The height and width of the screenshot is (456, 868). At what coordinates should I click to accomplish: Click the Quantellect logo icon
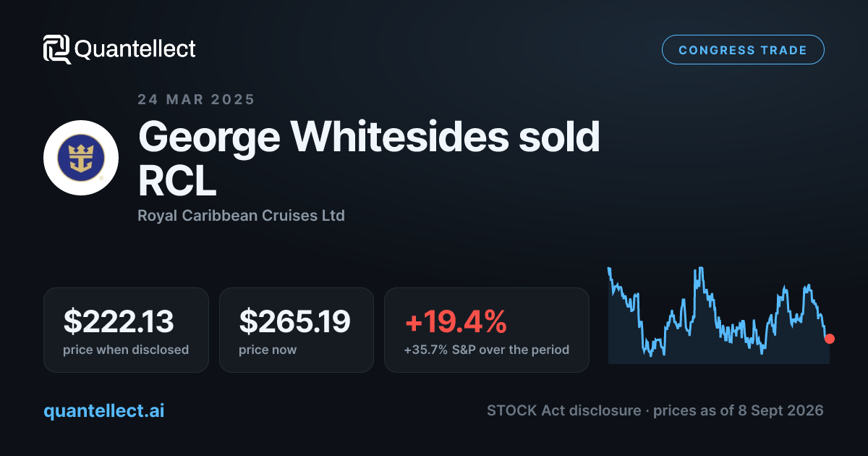tap(57, 49)
